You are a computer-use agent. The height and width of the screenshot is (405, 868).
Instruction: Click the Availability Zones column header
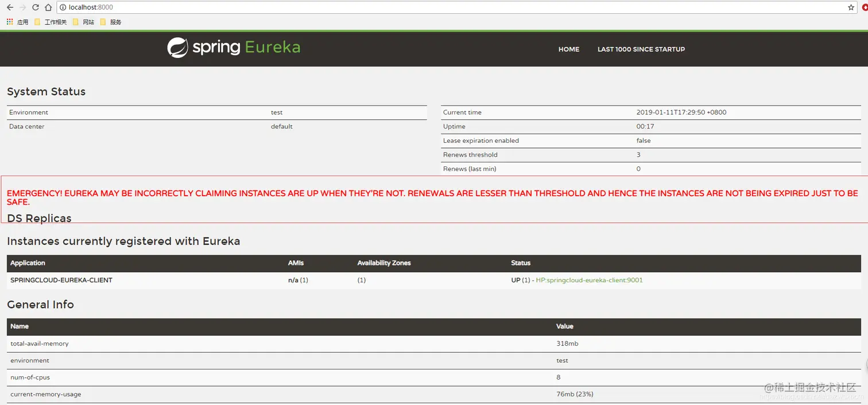[384, 263]
